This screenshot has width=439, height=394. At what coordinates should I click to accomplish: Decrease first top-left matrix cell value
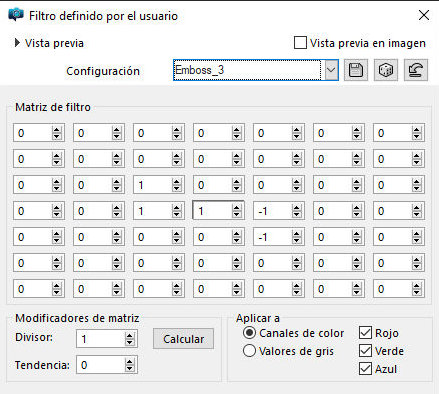57,136
